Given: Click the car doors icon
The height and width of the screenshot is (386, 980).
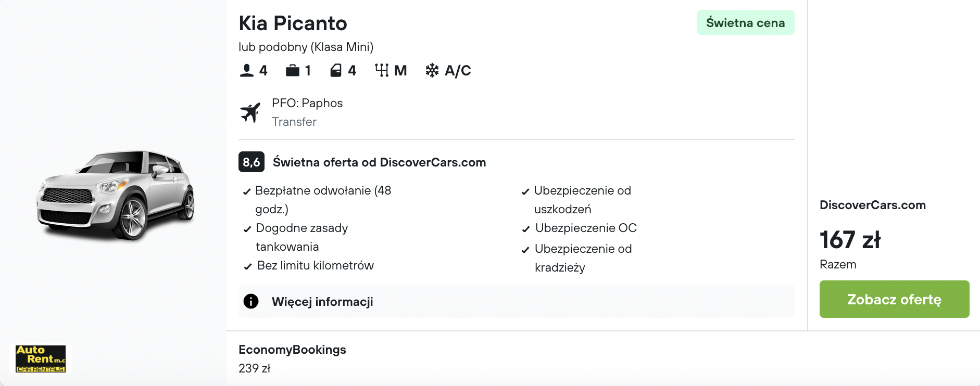Looking at the screenshot, I should (336, 70).
